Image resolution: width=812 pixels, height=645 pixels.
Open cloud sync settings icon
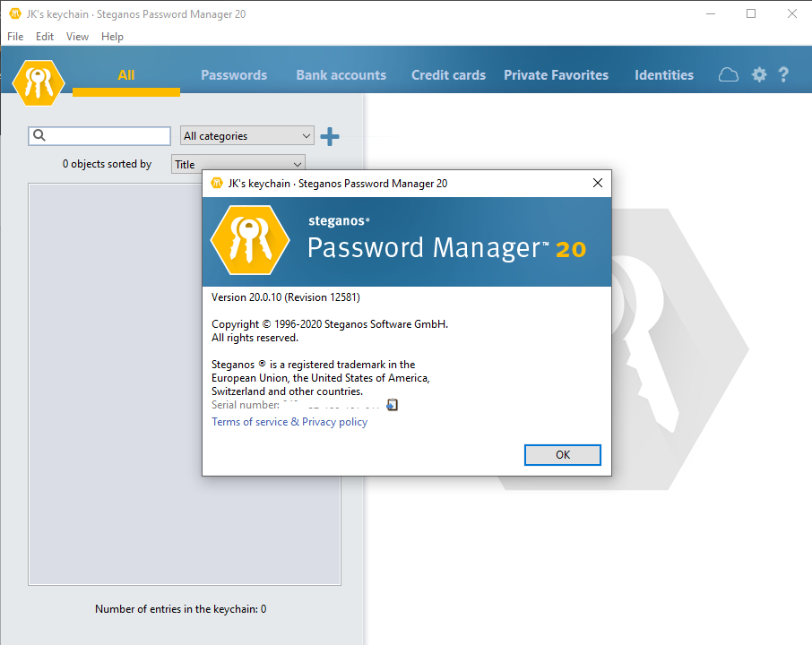point(728,75)
